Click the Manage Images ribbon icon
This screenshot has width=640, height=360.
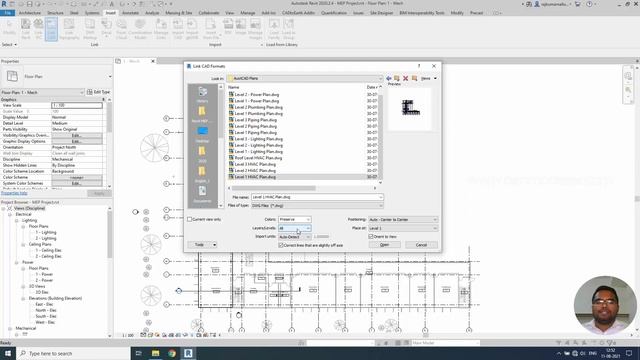[255, 29]
